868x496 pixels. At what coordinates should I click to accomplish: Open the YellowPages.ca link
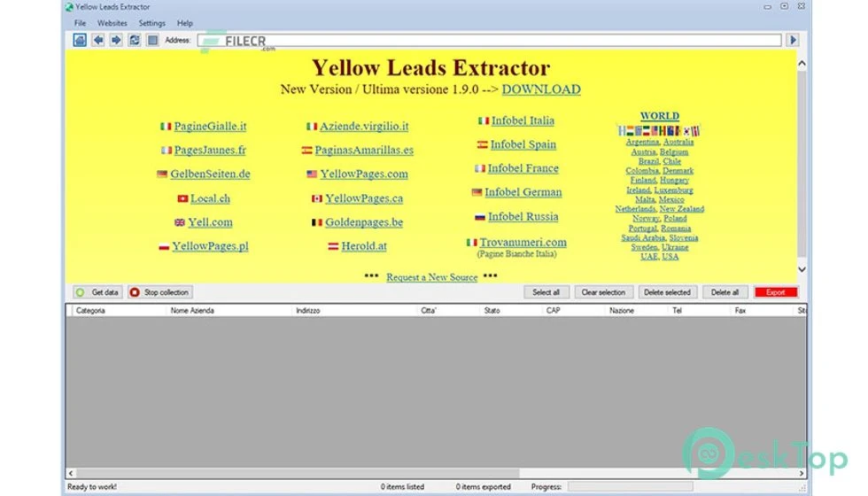[x=364, y=198]
